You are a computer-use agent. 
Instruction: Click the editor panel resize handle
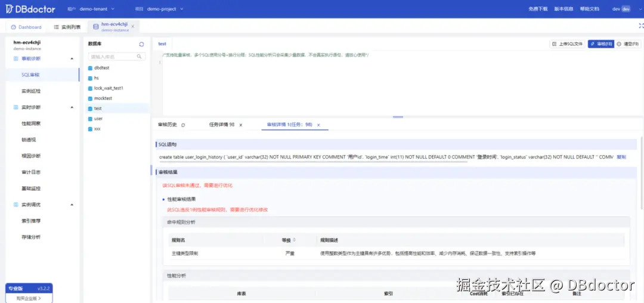[x=398, y=117]
